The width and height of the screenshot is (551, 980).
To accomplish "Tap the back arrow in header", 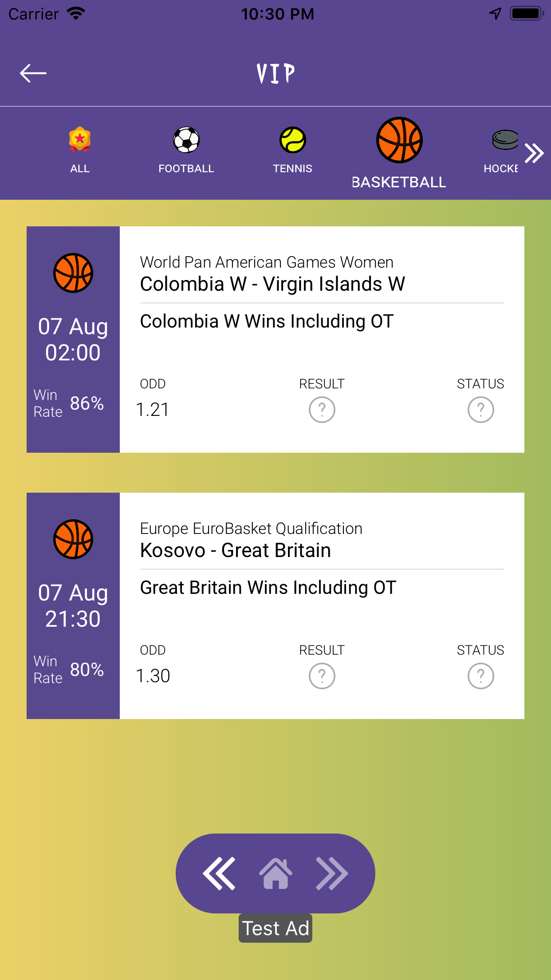I will coord(33,73).
